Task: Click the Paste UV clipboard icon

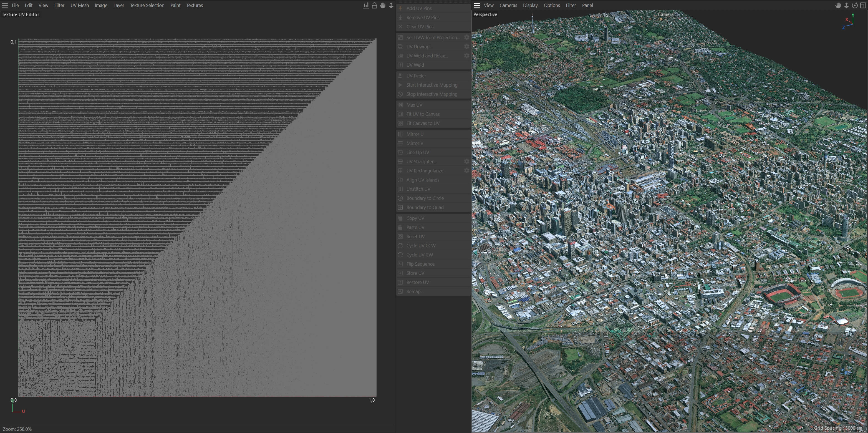Action: click(x=400, y=227)
